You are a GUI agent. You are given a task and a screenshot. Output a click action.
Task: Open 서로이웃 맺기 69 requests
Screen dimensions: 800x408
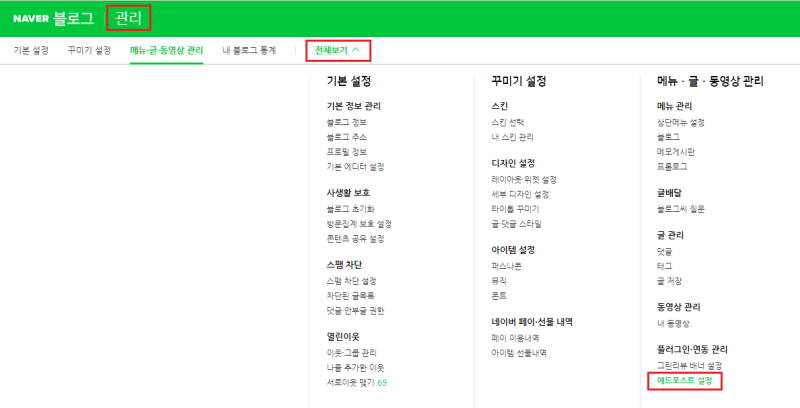(357, 382)
